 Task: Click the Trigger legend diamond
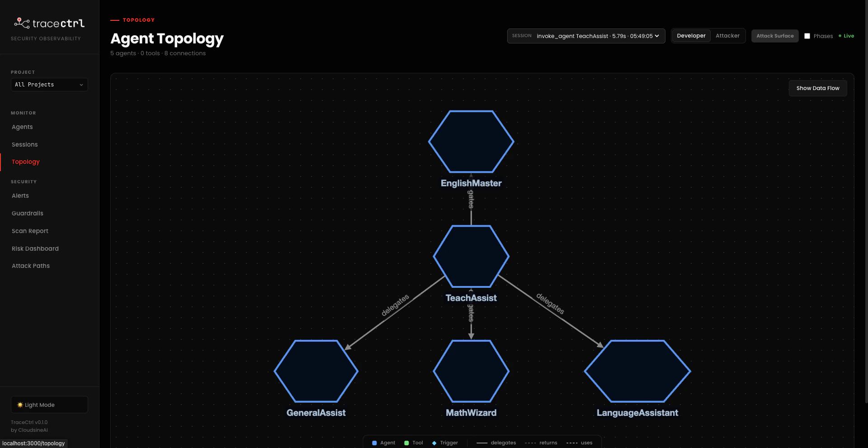click(x=434, y=443)
